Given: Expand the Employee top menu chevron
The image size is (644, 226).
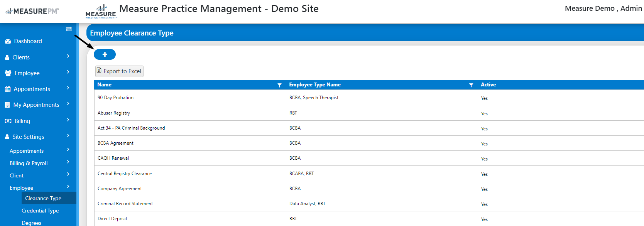Looking at the screenshot, I should pos(68,72).
